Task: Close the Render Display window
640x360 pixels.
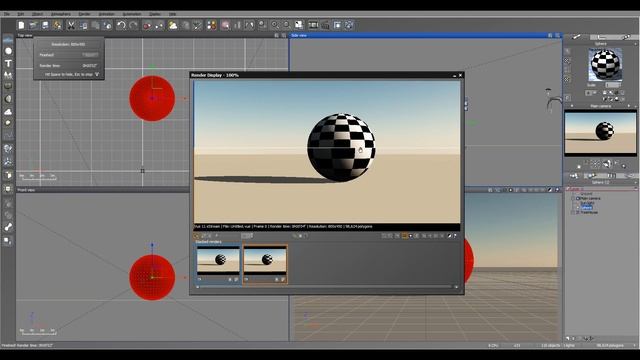Action: pyautogui.click(x=460, y=75)
